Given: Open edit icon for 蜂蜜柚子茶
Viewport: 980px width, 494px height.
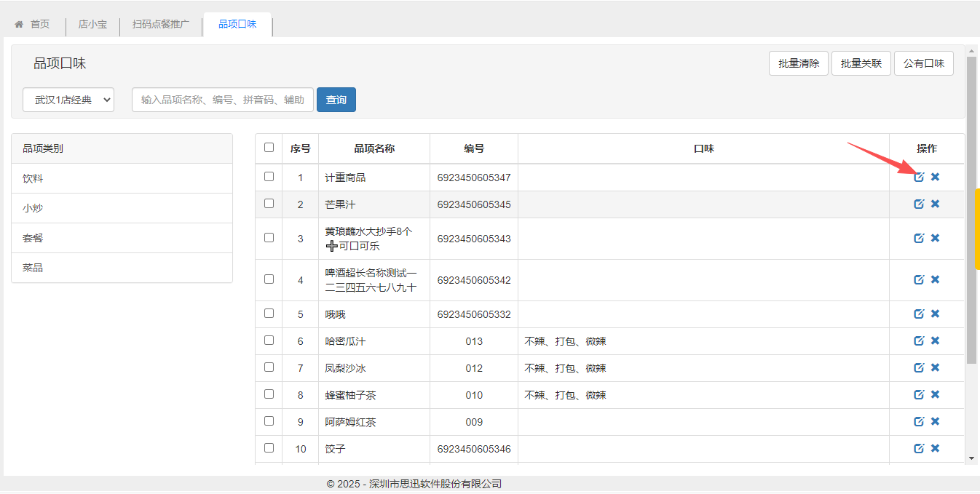Looking at the screenshot, I should pyautogui.click(x=919, y=394).
